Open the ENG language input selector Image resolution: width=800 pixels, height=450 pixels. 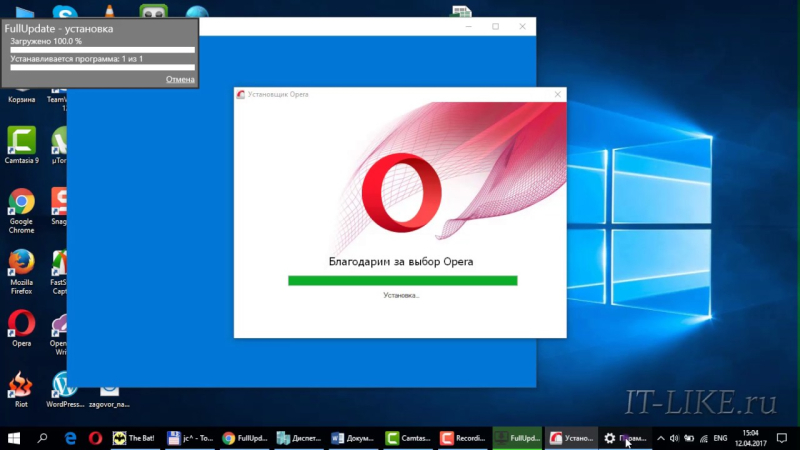(719, 438)
